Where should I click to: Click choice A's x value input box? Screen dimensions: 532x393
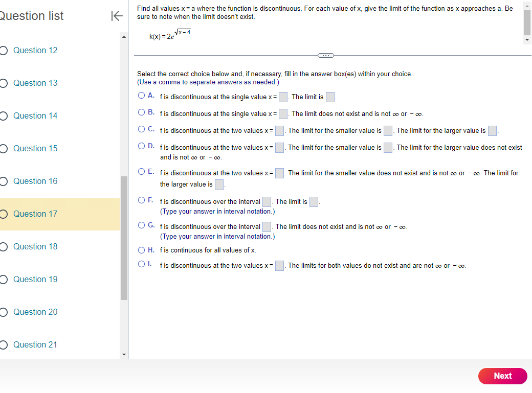coord(283,97)
